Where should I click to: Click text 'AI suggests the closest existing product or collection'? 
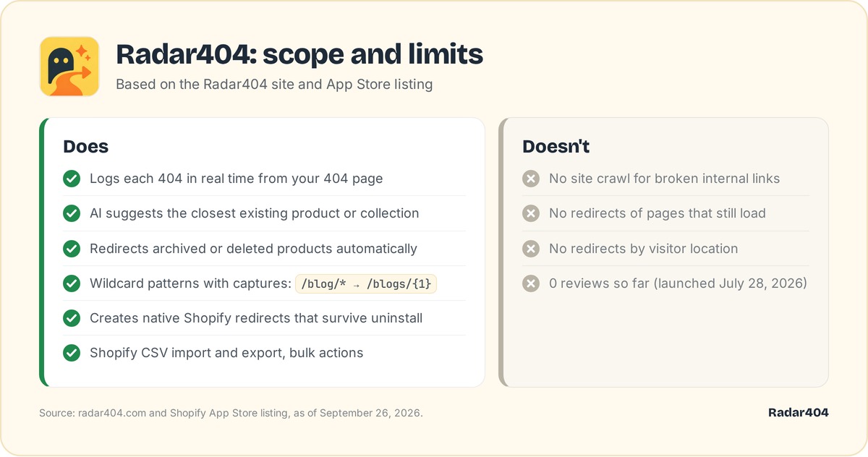pos(255,213)
